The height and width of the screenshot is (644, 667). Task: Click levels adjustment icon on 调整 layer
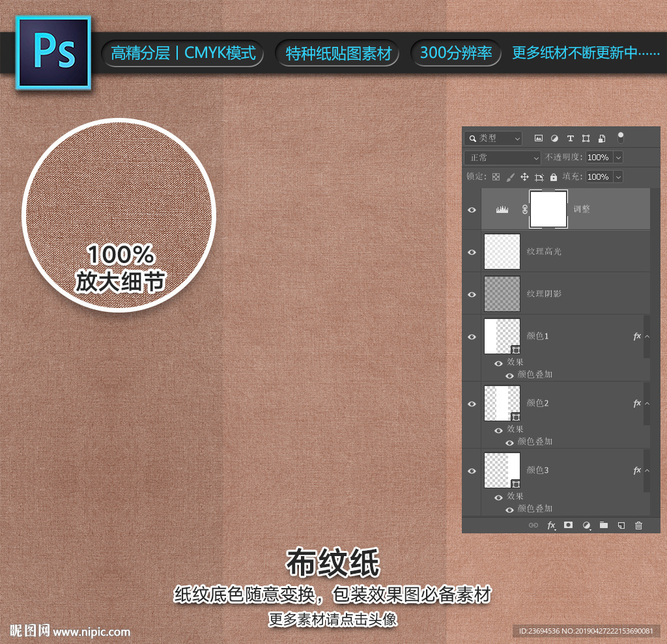[502, 209]
